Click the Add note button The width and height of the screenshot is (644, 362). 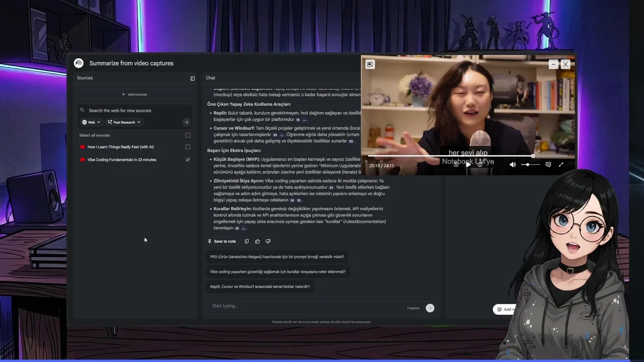(505, 309)
